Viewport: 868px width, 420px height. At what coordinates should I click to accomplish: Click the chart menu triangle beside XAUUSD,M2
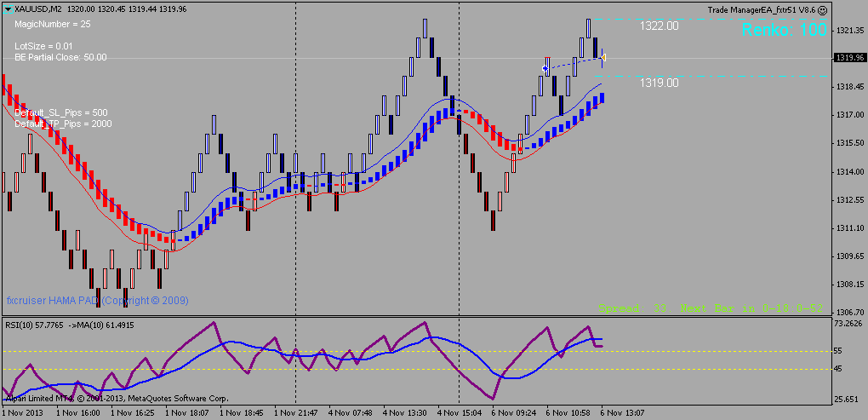(8, 9)
